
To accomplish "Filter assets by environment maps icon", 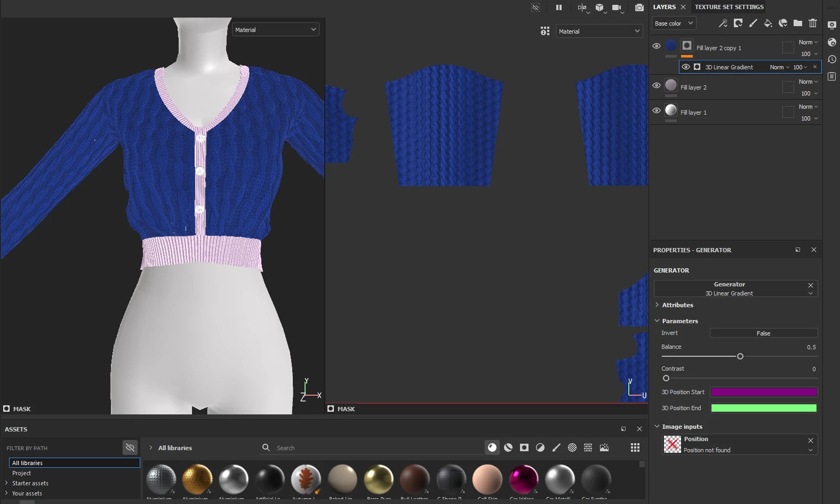I will [x=604, y=447].
